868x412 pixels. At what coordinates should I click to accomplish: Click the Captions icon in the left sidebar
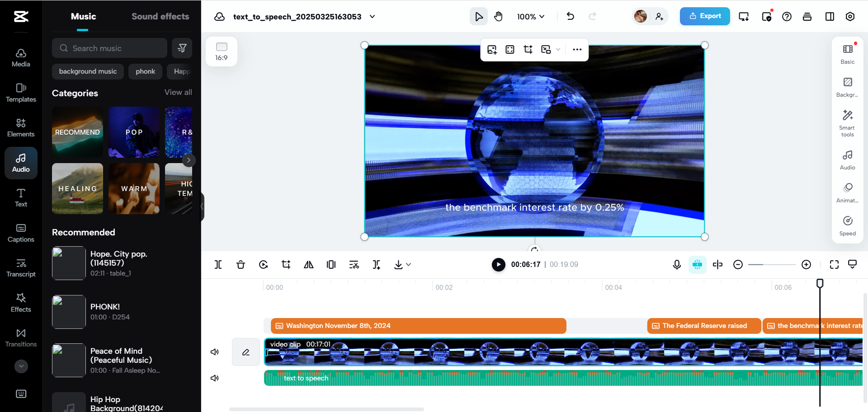point(21,232)
